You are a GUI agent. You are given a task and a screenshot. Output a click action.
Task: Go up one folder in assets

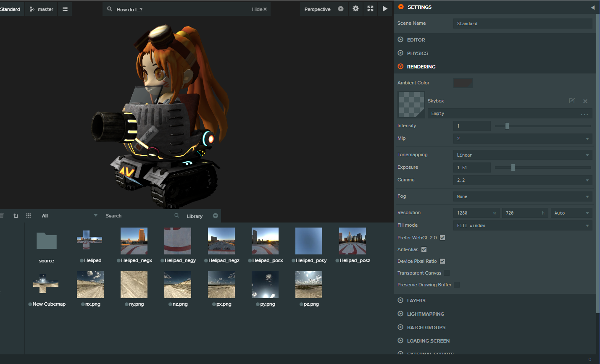[16, 216]
